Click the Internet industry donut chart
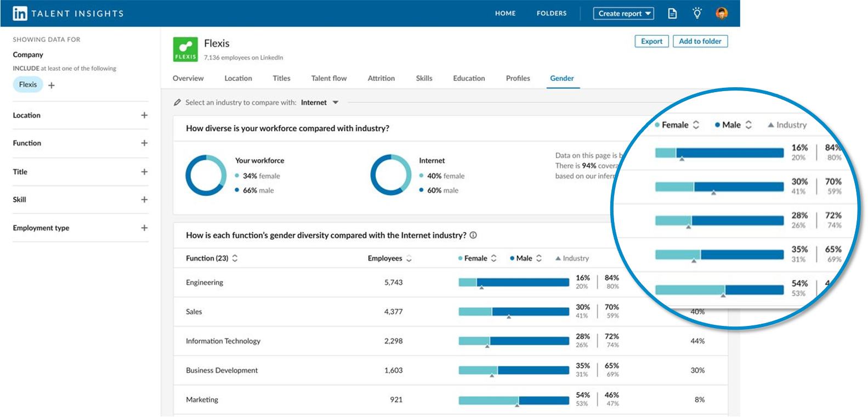The image size is (868, 417). coord(391,175)
